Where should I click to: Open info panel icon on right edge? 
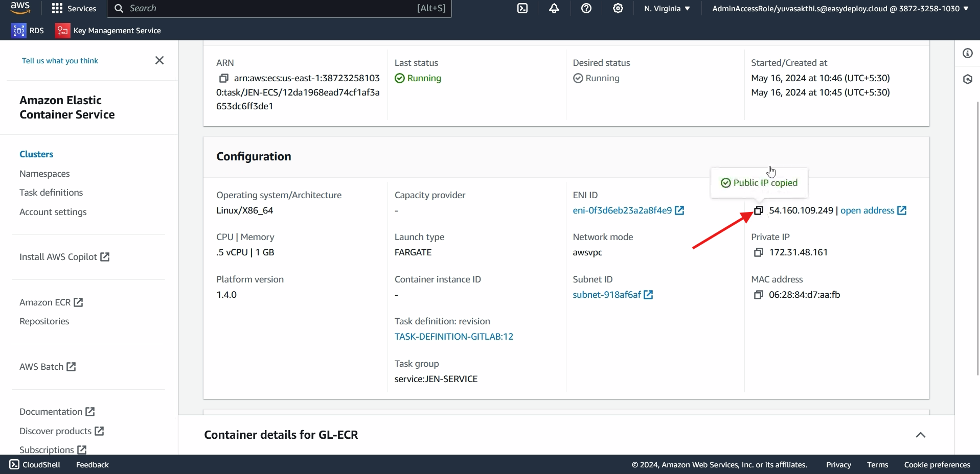(x=968, y=53)
